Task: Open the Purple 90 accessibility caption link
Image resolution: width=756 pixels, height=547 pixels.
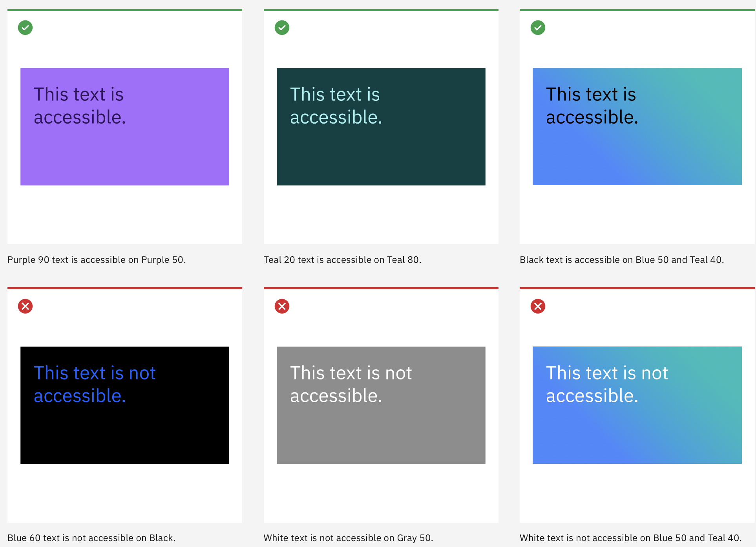Action: click(x=96, y=259)
